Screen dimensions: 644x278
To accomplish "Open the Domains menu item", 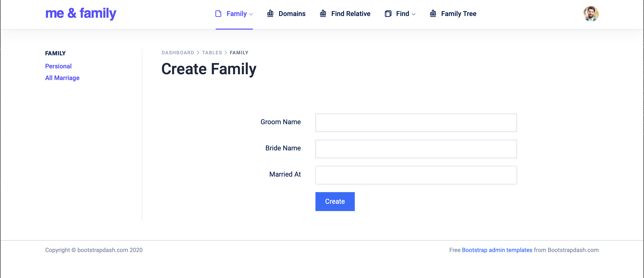I will pos(292,14).
